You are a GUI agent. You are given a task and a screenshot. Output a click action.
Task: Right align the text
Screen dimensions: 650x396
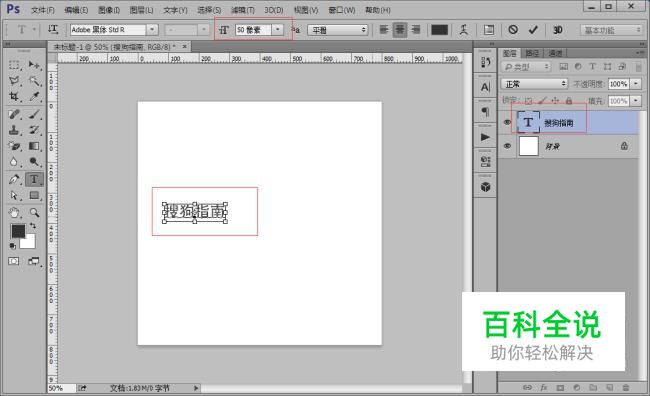[416, 29]
